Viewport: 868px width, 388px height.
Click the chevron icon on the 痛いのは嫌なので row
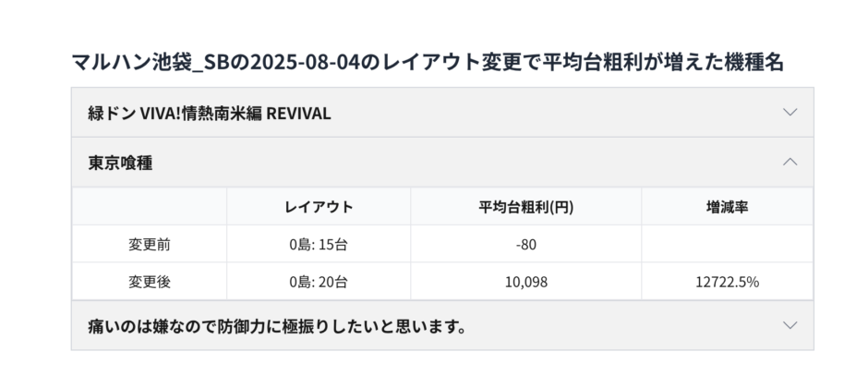point(790,325)
